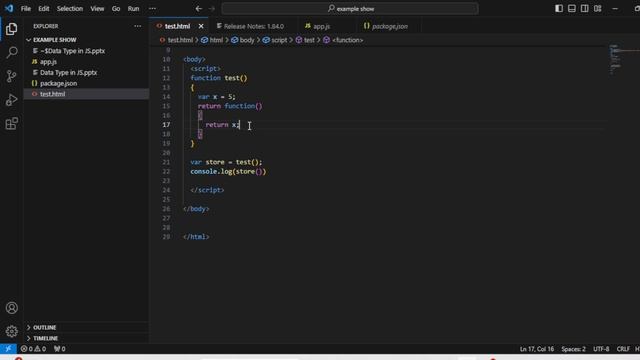Screen dimensions: 640x360
Task: Open the Edit menu
Action: pyautogui.click(x=44, y=8)
